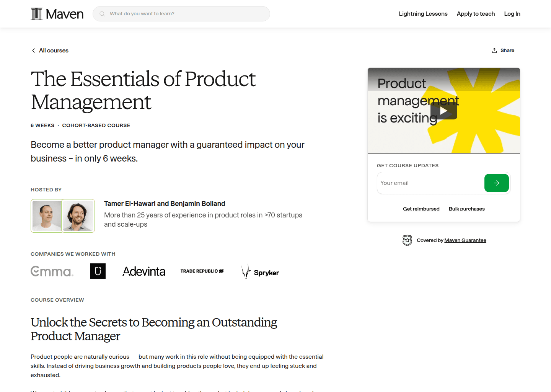Click the Spryker company logo
Screen dimensions: 551x392
click(x=259, y=271)
